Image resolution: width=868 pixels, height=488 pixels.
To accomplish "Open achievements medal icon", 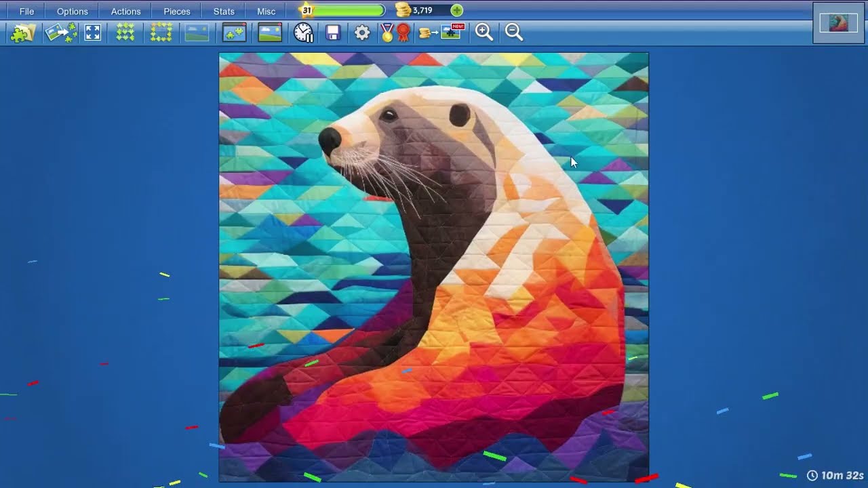I will point(395,33).
